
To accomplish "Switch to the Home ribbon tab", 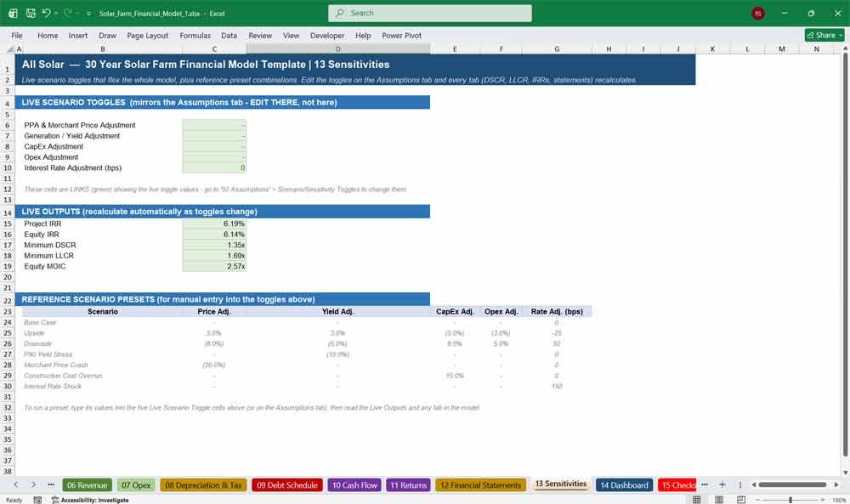I will (x=48, y=35).
